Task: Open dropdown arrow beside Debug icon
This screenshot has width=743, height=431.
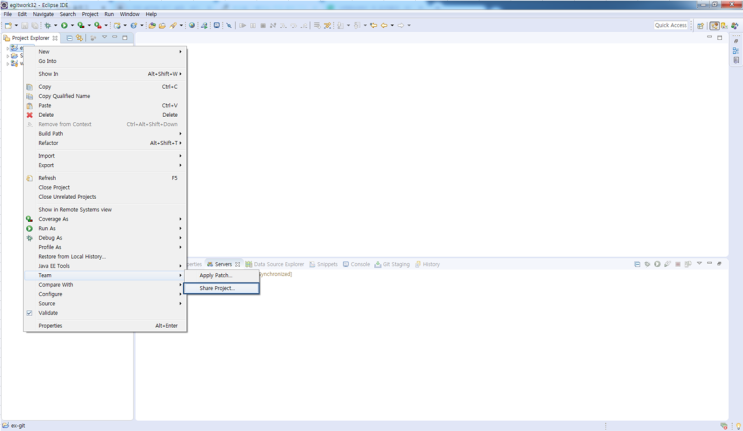Action: (x=55, y=26)
